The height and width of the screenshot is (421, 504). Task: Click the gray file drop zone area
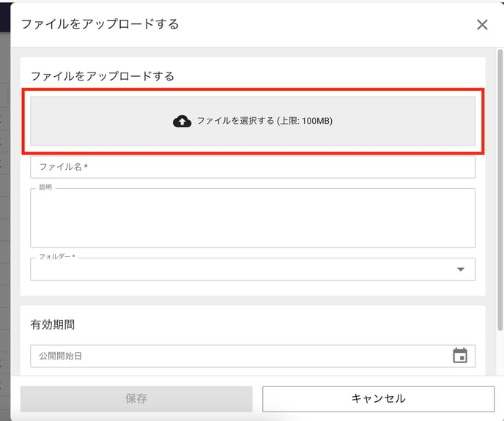[x=253, y=121]
